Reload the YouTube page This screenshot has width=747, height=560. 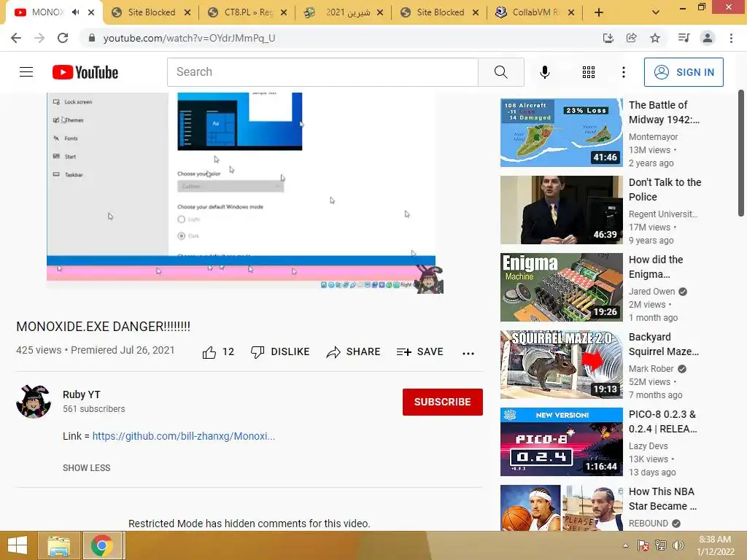(x=63, y=38)
